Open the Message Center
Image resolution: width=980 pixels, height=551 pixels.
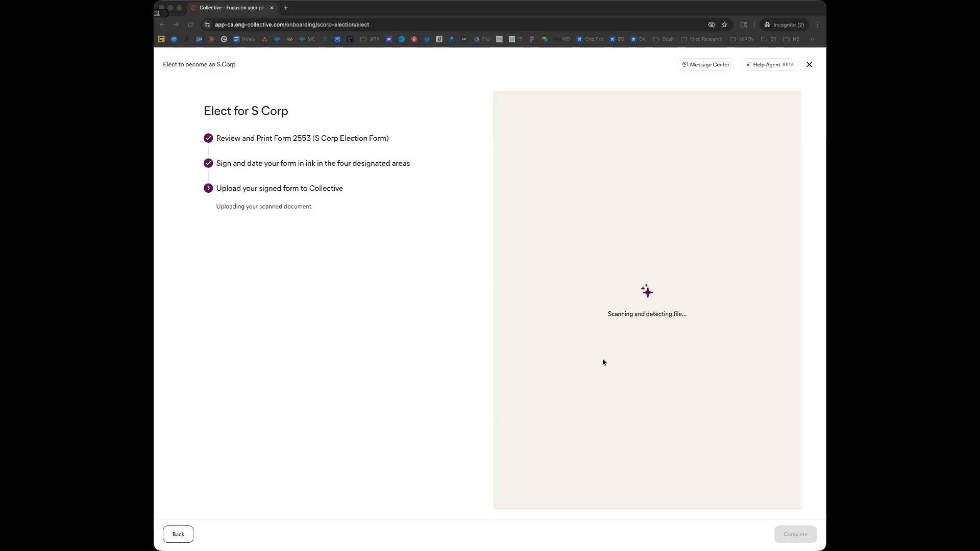tap(705, 65)
